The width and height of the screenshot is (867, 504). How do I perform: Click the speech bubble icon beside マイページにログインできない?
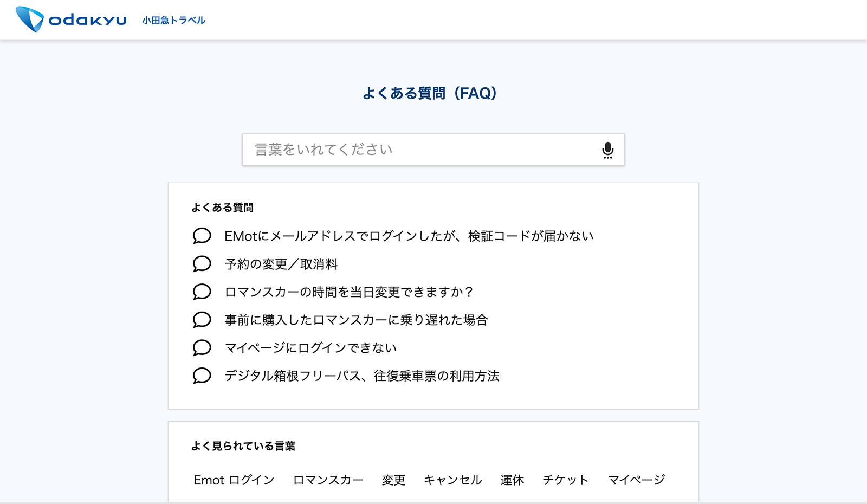201,347
